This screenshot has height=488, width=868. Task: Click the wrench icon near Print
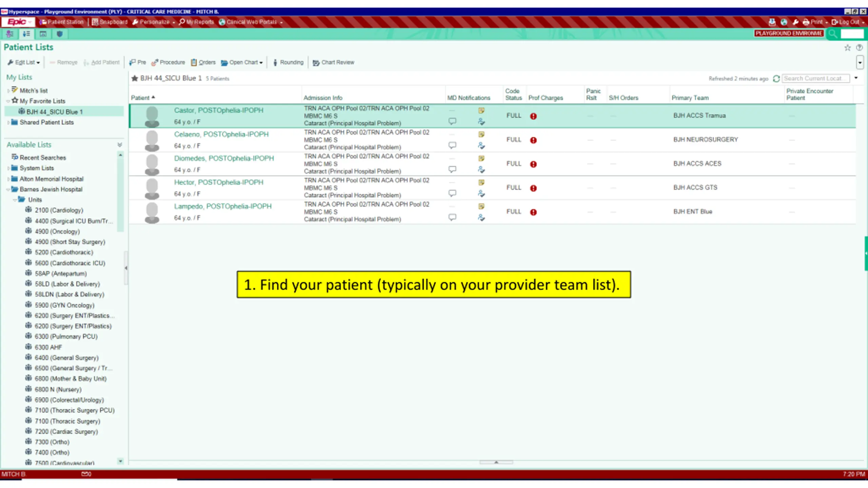coord(795,22)
